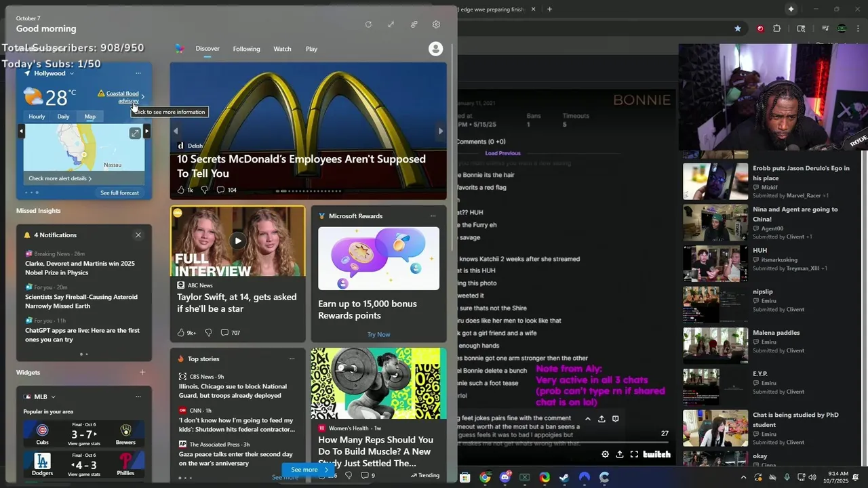Play the Taylor Swift interview video
Image resolution: width=868 pixels, height=488 pixels.
coord(238,241)
